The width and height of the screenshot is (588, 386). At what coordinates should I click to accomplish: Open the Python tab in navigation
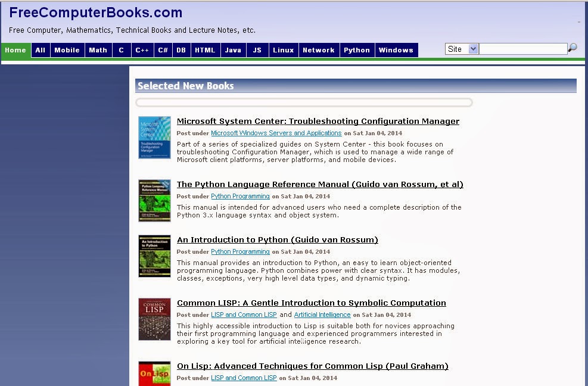point(357,50)
